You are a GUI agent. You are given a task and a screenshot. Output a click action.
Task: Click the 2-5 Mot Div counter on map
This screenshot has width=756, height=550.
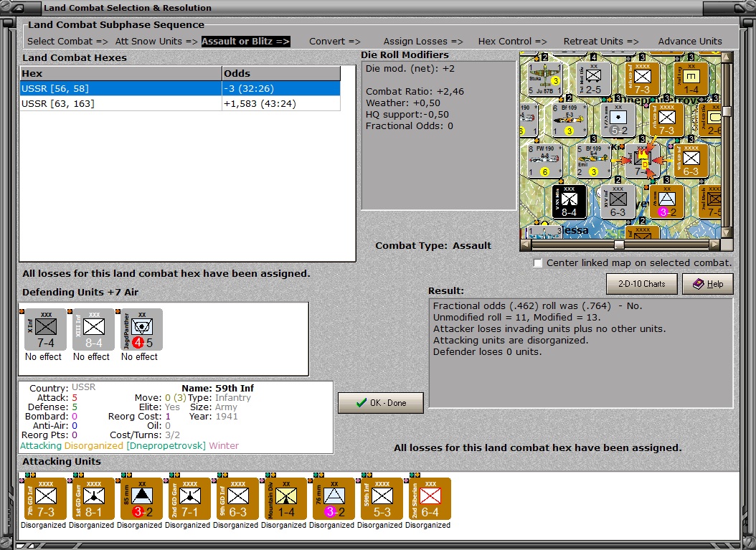593,79
